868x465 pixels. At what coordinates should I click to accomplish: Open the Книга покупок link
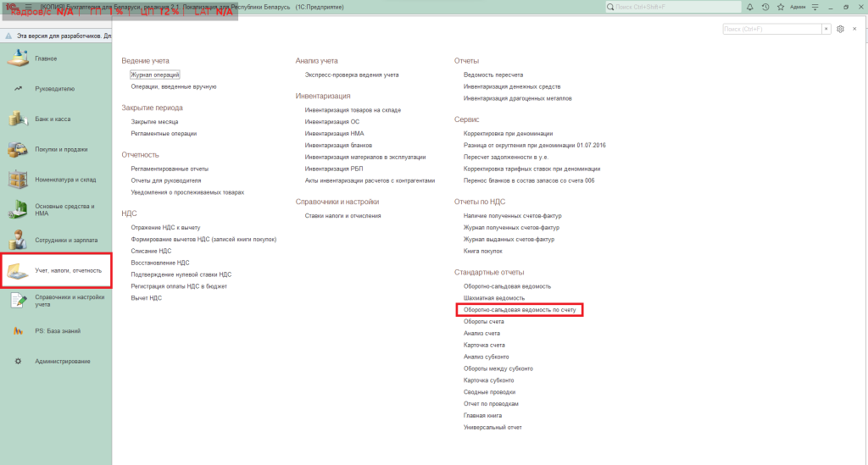(x=482, y=252)
